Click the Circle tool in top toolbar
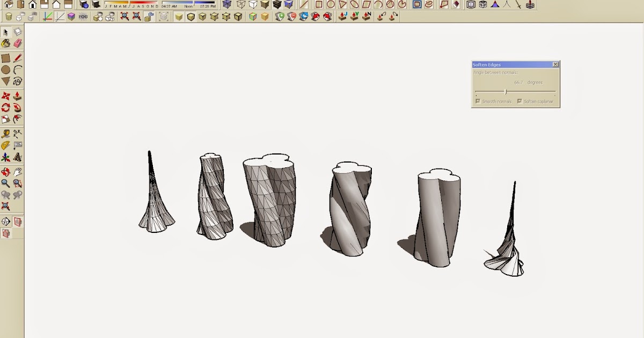Screen dimensions: 644x338 point(331,4)
